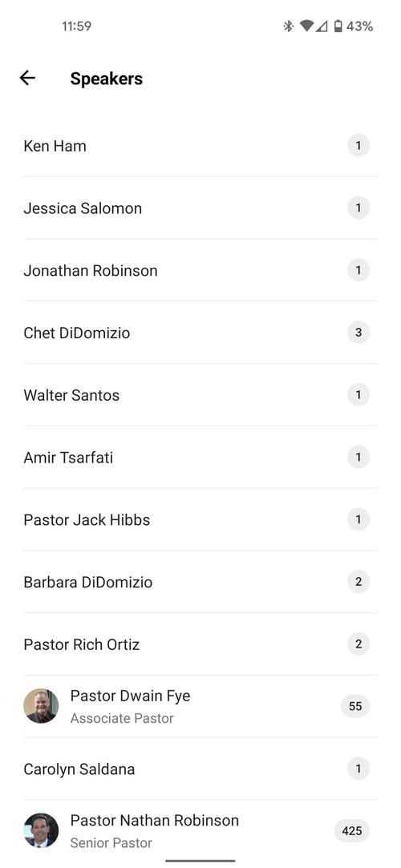Tap Pastor Dwain Fye's profile photo
This screenshot has width=401, height=868.
[x=41, y=706]
